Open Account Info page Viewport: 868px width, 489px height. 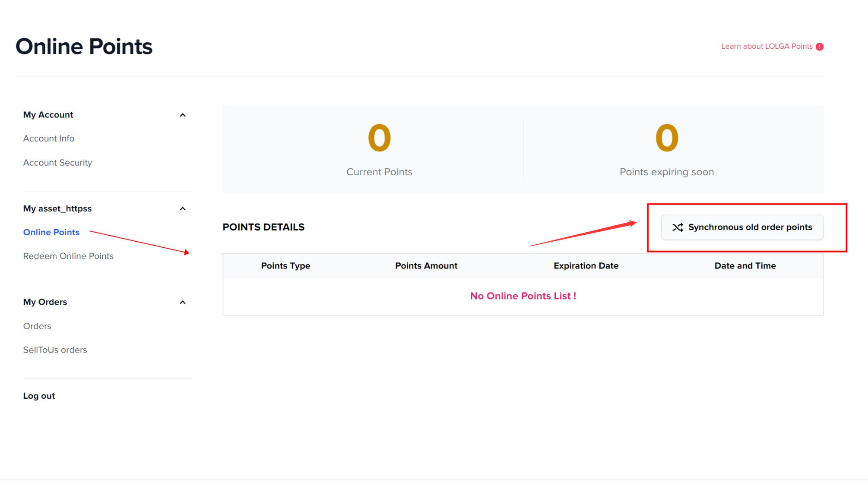point(49,139)
